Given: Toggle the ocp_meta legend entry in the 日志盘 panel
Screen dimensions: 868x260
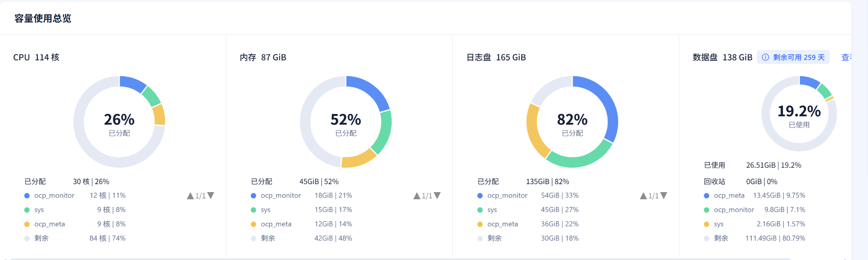Looking at the screenshot, I should coord(502,224).
